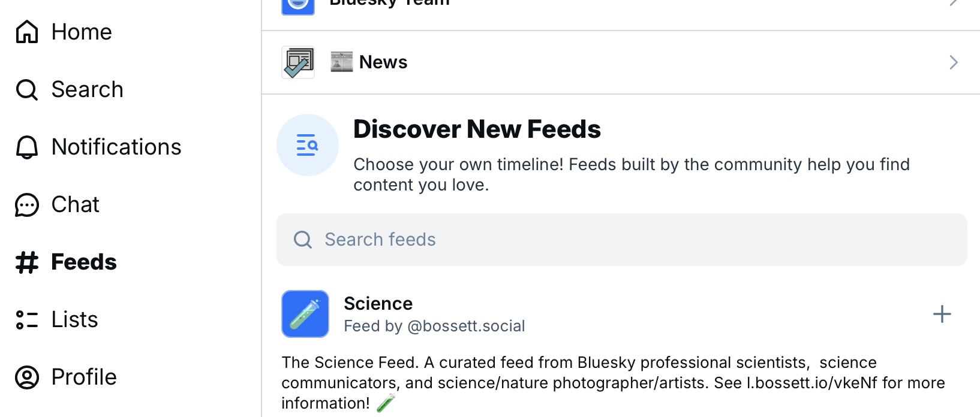Open the News feed row label
This screenshot has width=980, height=417.
coord(383,62)
